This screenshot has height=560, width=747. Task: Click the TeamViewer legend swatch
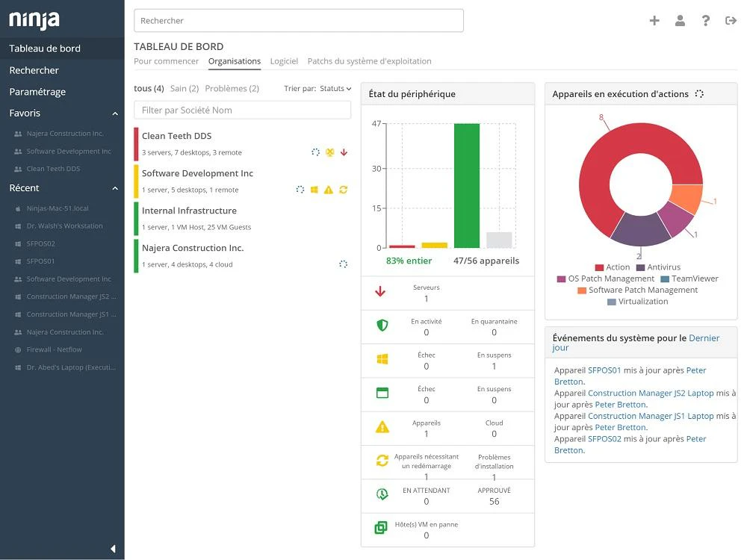click(665, 279)
